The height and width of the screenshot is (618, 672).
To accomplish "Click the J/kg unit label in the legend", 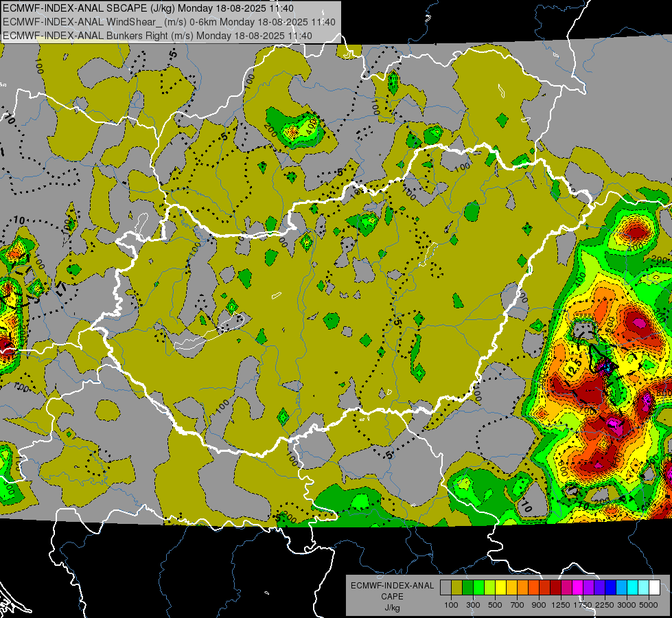I will click(x=392, y=608).
